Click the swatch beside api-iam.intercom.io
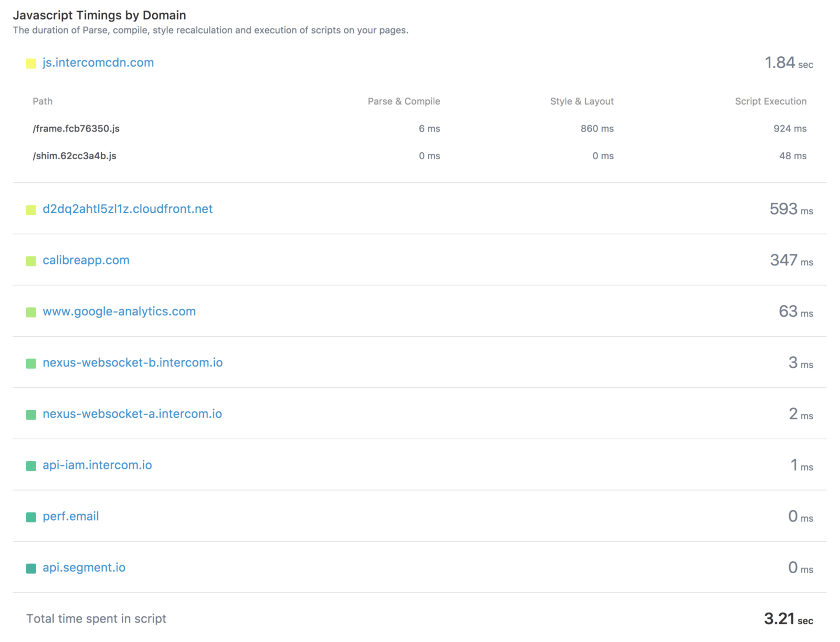This screenshot has height=642, width=840. [31, 465]
